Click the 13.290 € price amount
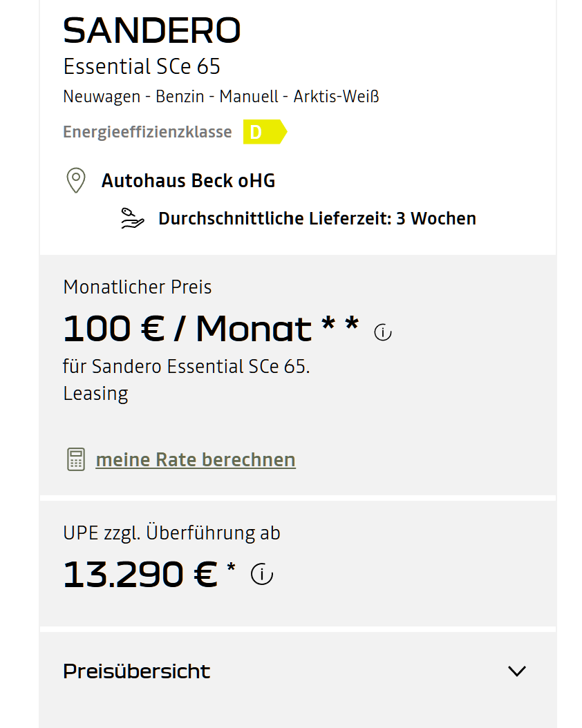The width and height of the screenshot is (582, 728). (x=140, y=574)
